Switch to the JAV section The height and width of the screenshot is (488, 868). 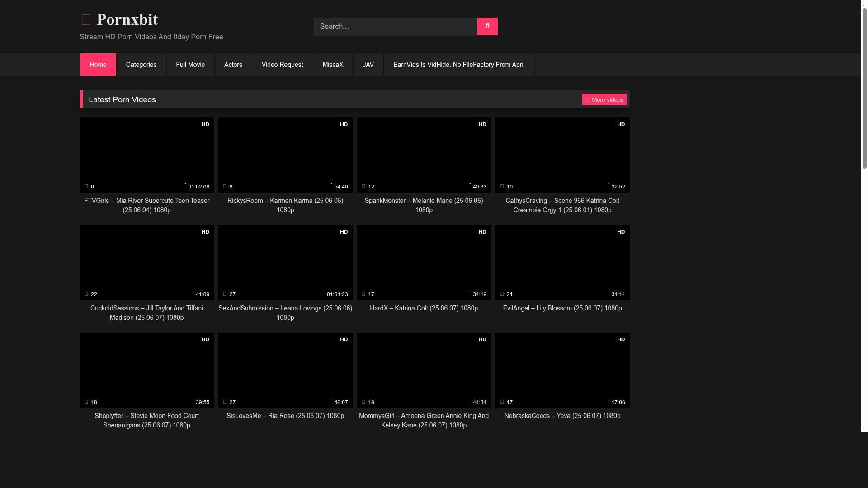(x=368, y=65)
